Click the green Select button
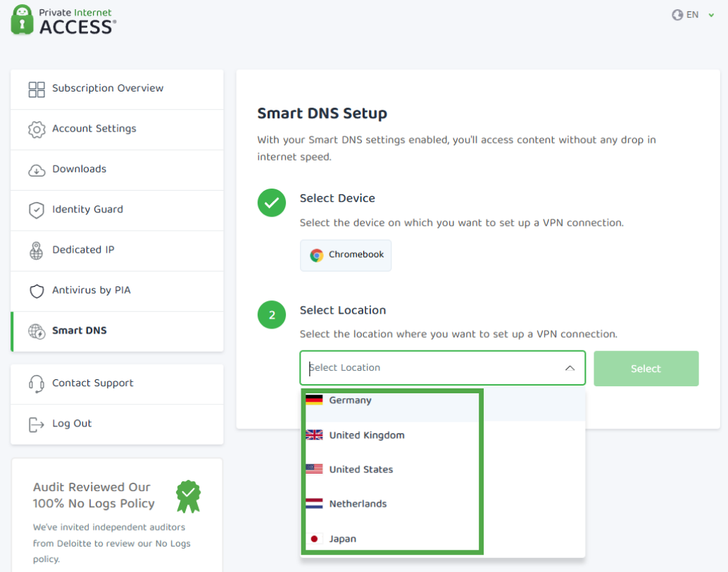728x572 pixels. pos(646,369)
